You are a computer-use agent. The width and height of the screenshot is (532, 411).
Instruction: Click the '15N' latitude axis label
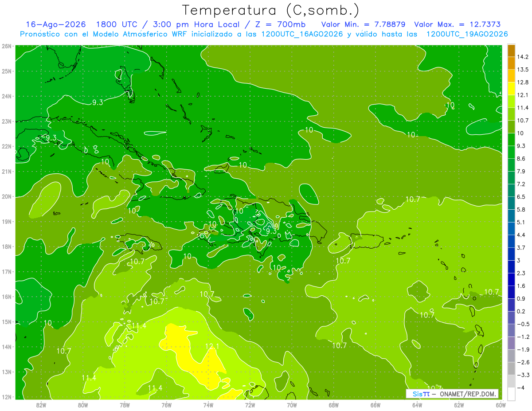(7, 321)
